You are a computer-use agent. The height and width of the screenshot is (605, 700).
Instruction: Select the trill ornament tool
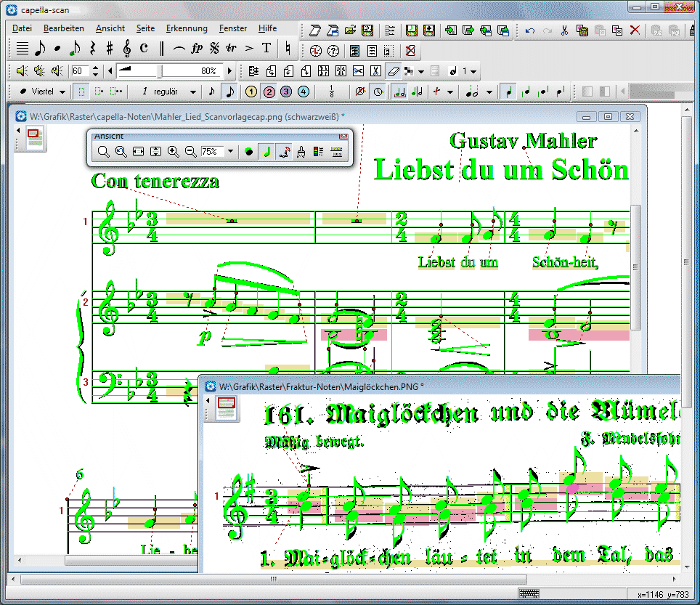(232, 49)
